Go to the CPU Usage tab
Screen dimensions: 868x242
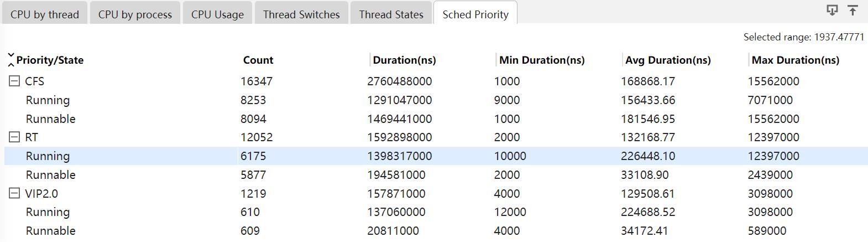pyautogui.click(x=217, y=14)
